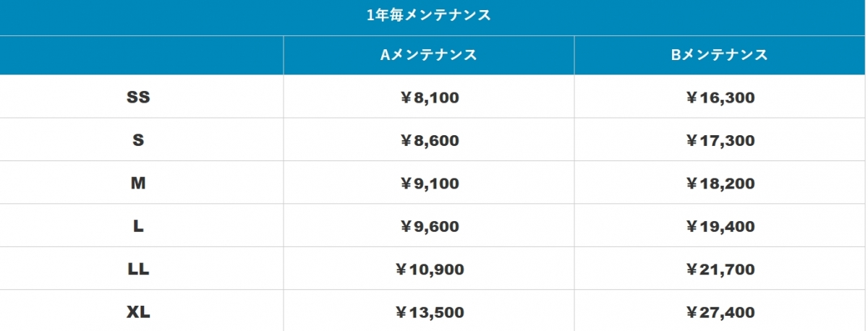Click the ¥18,200 price cell

coord(719,184)
